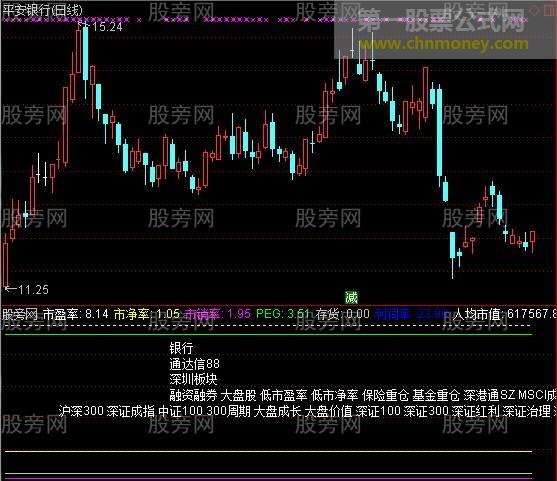Screen dimensions: 557x481
Task: Click the yellow 市净率: 1.05 value
Action: coord(147,314)
